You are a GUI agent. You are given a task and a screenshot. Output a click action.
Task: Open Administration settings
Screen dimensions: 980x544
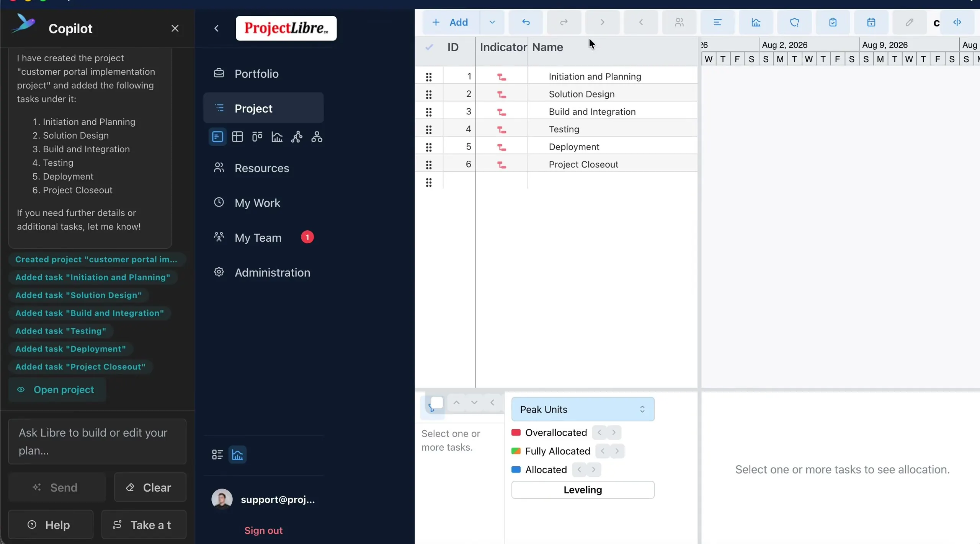click(x=263, y=272)
